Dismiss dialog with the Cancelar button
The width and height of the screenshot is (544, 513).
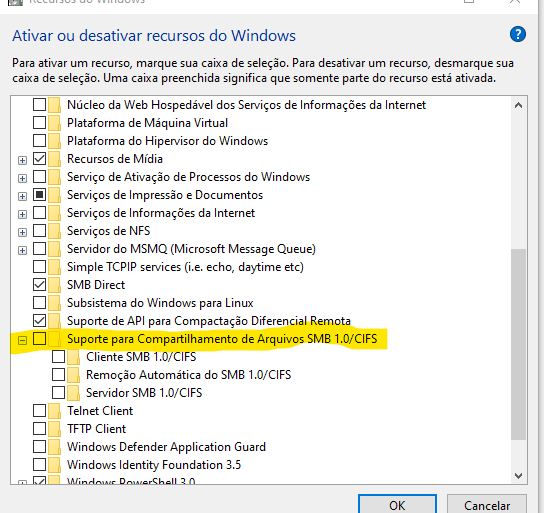pyautogui.click(x=487, y=505)
